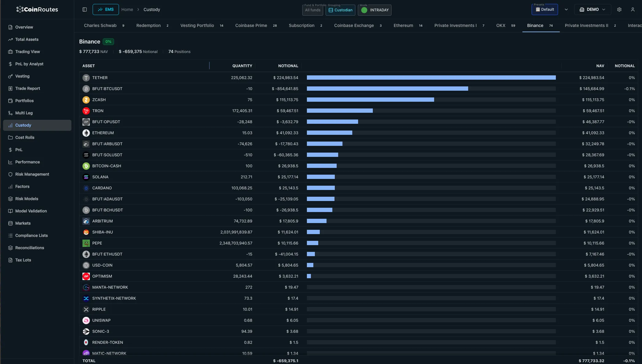Select the SOLANA asset row name
This screenshot has height=364, width=642.
click(100, 177)
